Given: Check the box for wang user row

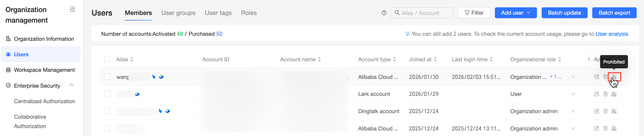Looking at the screenshot, I should tap(107, 77).
